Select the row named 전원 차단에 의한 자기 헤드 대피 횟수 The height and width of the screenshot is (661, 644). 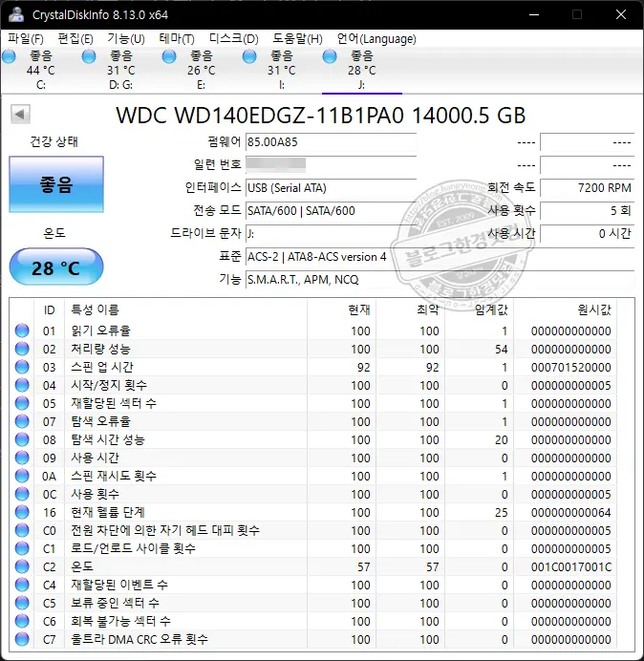(314, 530)
